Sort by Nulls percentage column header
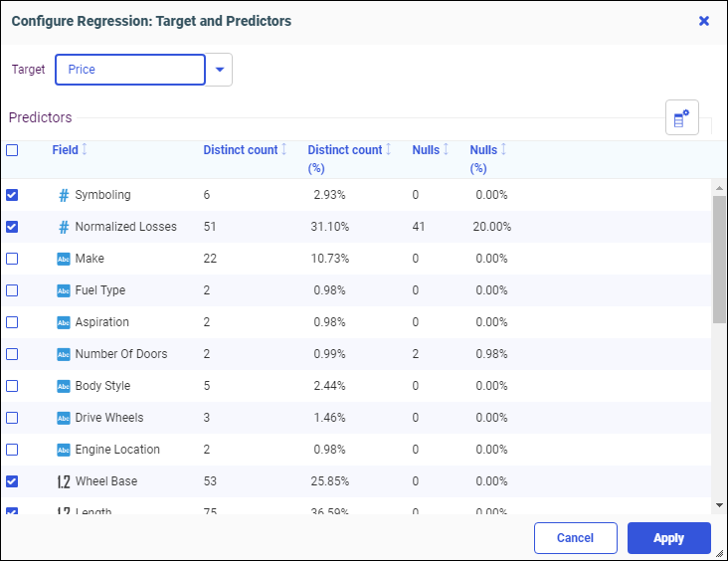This screenshot has width=728, height=561. point(483,150)
